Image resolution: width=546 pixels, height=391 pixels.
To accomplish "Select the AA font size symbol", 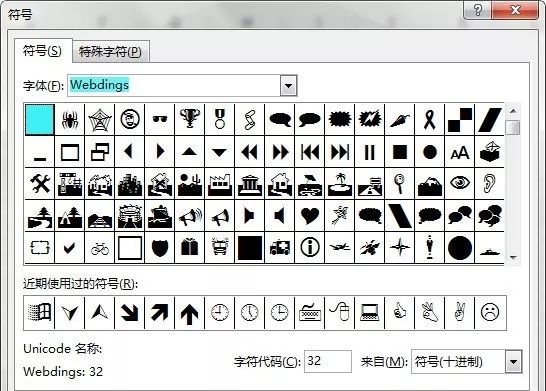I will [459, 152].
